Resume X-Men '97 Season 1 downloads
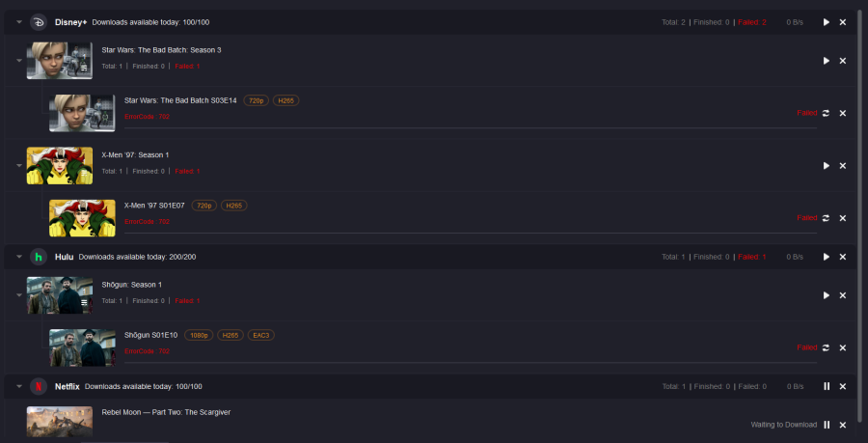868x443 pixels. [827, 166]
